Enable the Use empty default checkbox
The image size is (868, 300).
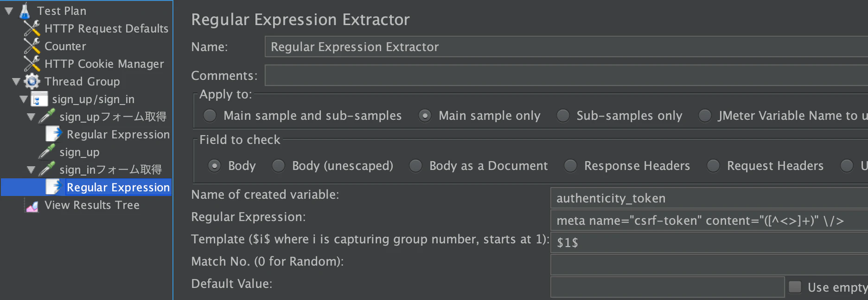(x=795, y=287)
